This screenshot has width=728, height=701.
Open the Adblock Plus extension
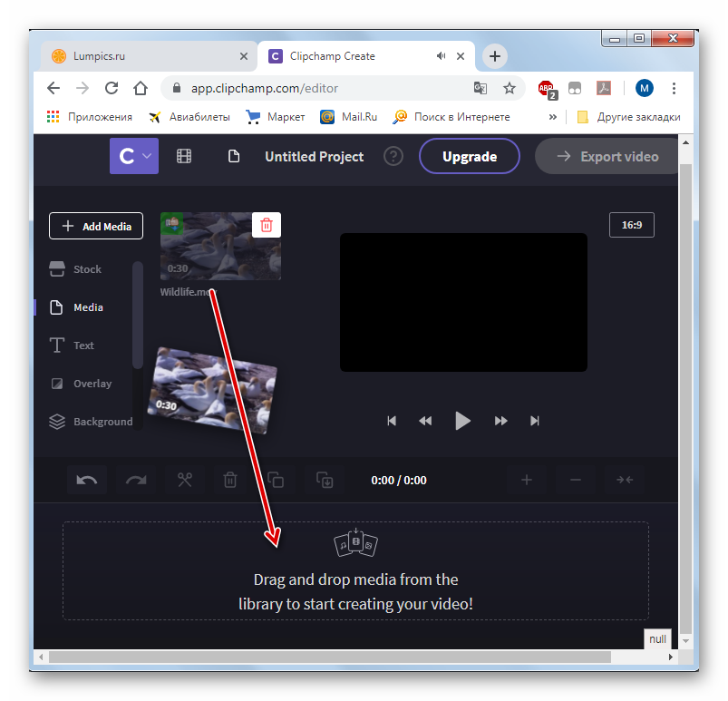(547, 89)
